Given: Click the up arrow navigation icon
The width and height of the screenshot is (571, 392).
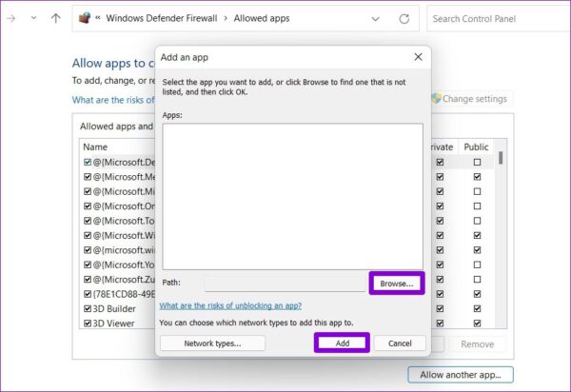Looking at the screenshot, I should point(56,18).
